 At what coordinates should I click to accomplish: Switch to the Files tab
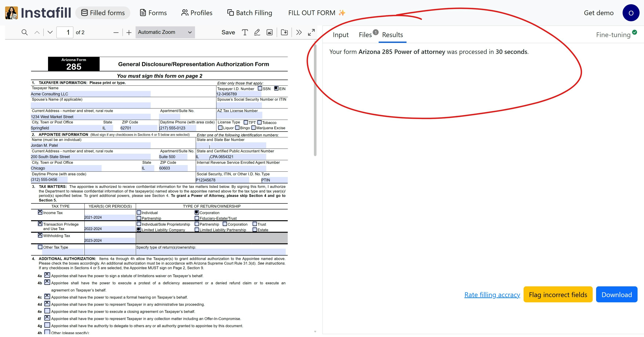[x=365, y=35]
